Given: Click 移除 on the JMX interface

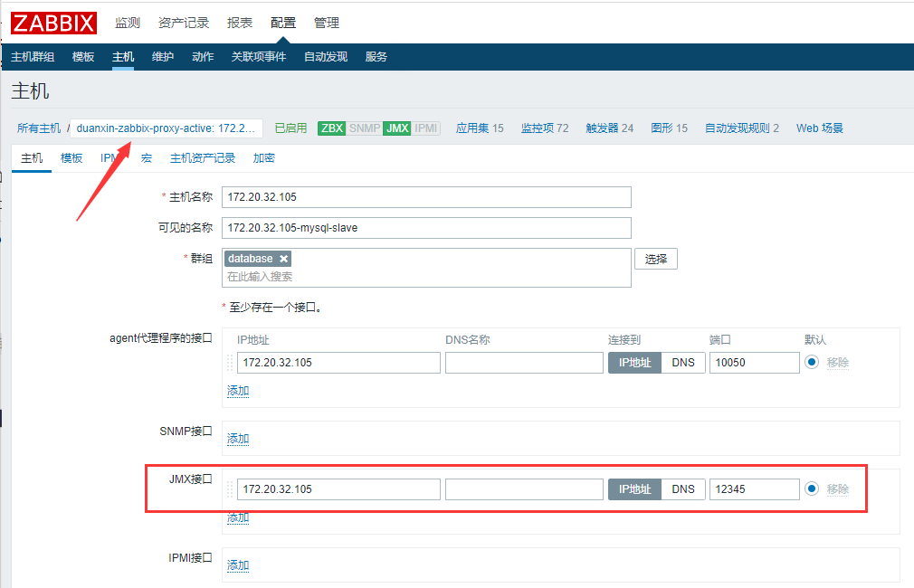Looking at the screenshot, I should [x=838, y=488].
